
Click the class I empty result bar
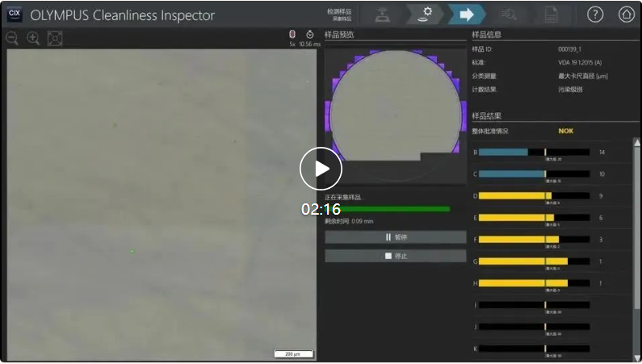tap(534, 305)
